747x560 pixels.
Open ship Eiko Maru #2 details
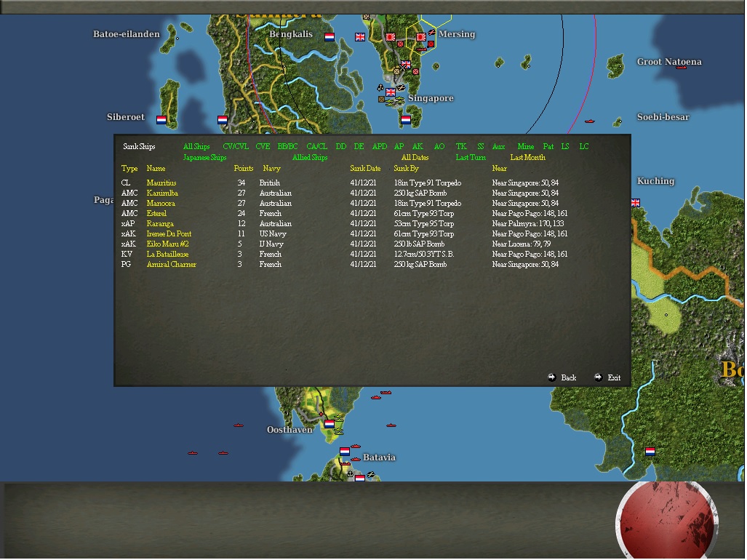(168, 244)
